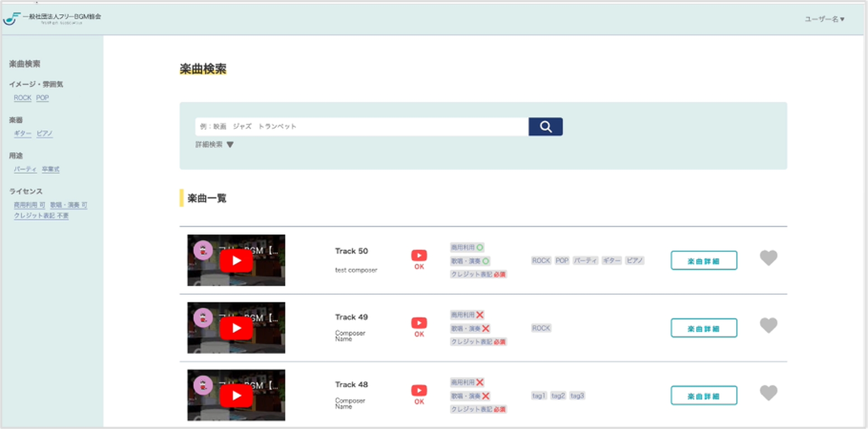The height and width of the screenshot is (429, 868).
Task: Select ROCK link in sidebar
Action: tap(23, 98)
